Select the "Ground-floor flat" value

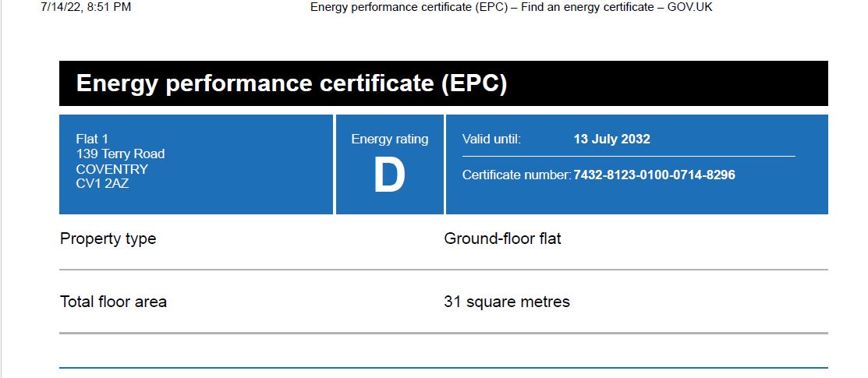click(502, 238)
